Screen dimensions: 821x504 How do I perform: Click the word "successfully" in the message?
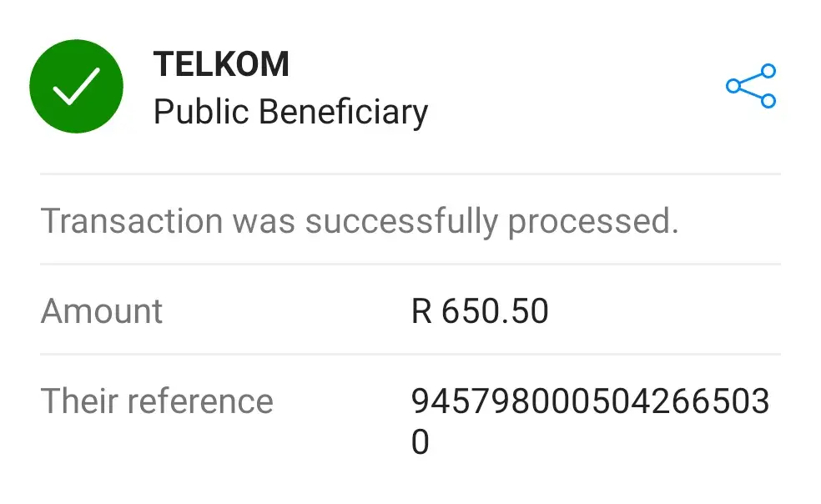click(x=401, y=221)
